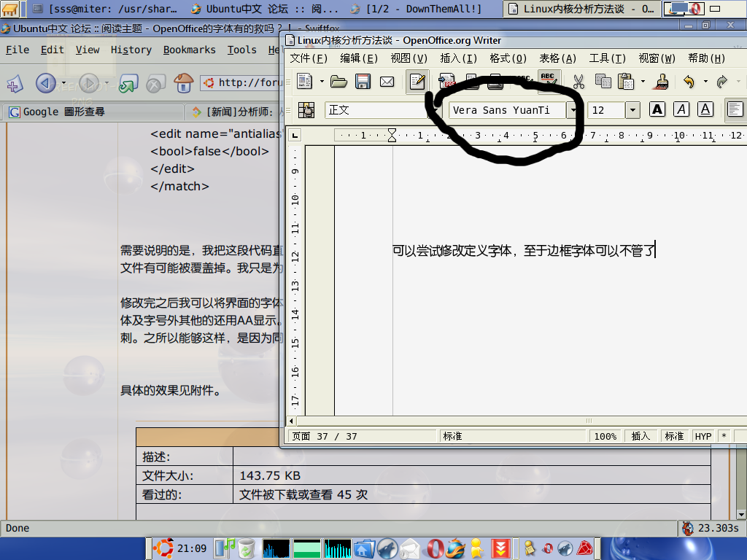Go back one page in Swiftfox

pyautogui.click(x=46, y=84)
